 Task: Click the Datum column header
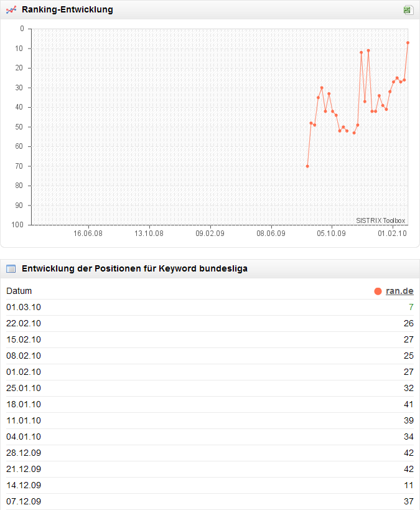(x=19, y=291)
